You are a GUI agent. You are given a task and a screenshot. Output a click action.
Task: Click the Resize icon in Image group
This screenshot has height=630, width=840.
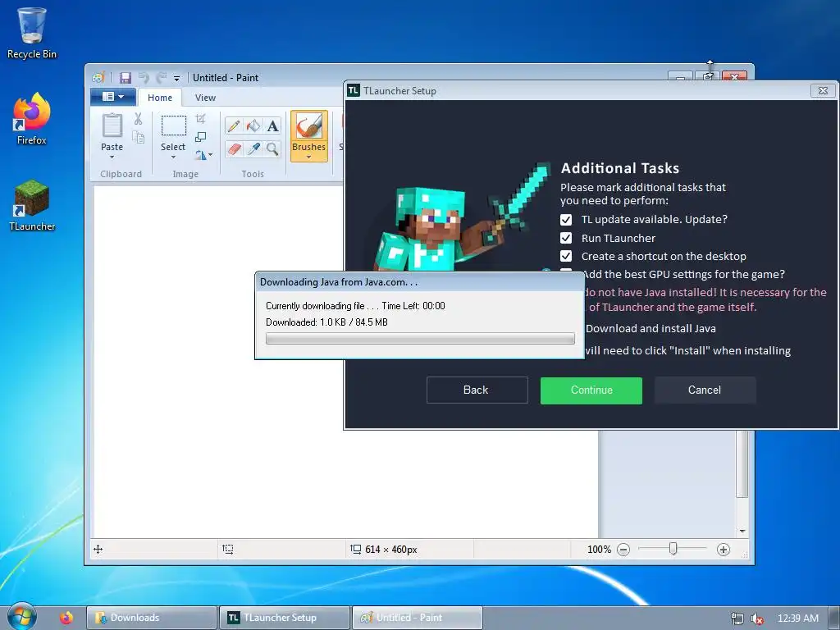(x=200, y=137)
